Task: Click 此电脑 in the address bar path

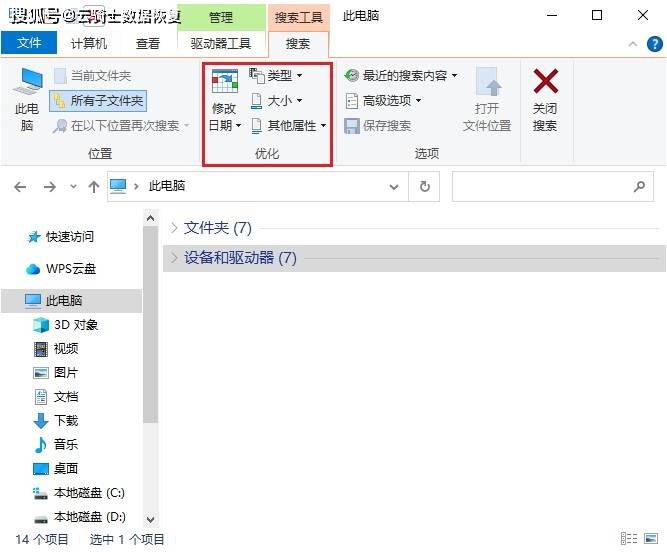Action: pos(167,186)
